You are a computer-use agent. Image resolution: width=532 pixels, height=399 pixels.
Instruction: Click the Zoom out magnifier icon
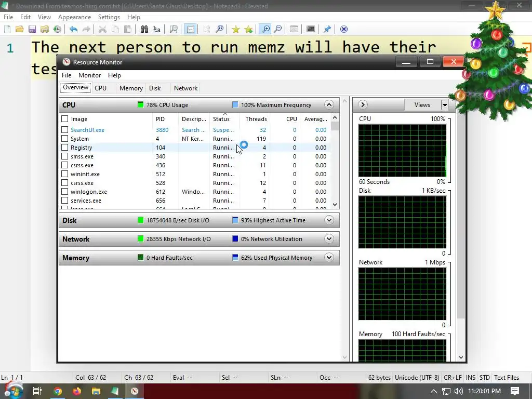tap(278, 29)
